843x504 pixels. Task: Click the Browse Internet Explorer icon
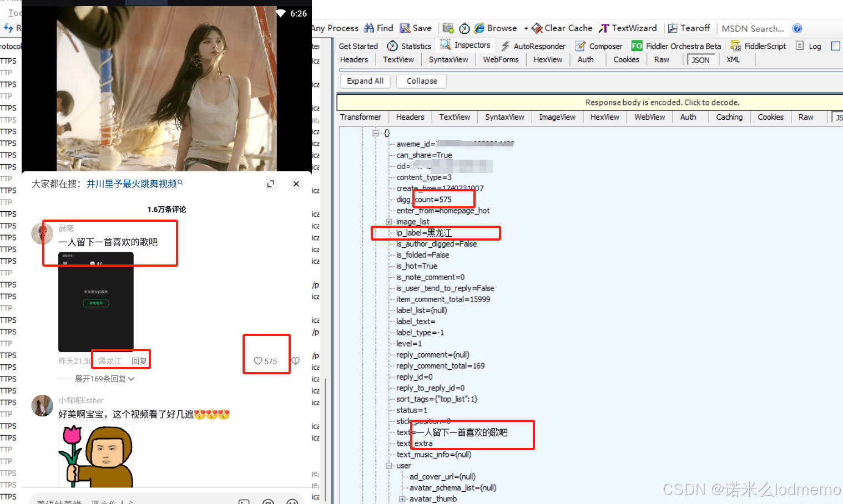point(479,28)
